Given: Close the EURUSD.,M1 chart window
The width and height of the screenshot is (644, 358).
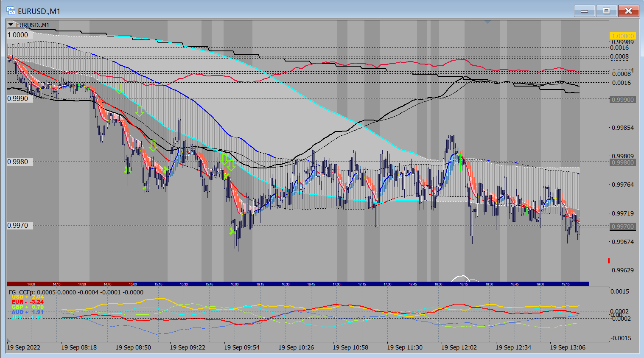Looking at the screenshot, I should pos(628,11).
